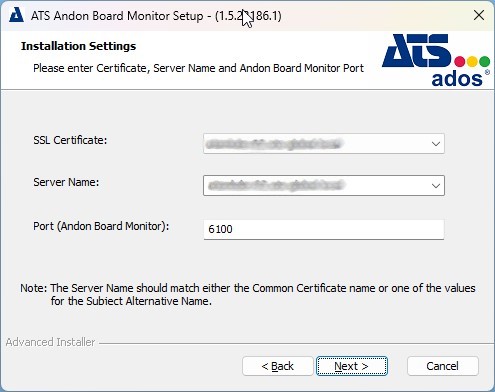Click the blue 'ados' wordmark
Screen dimensions: 495x392
pos(457,79)
